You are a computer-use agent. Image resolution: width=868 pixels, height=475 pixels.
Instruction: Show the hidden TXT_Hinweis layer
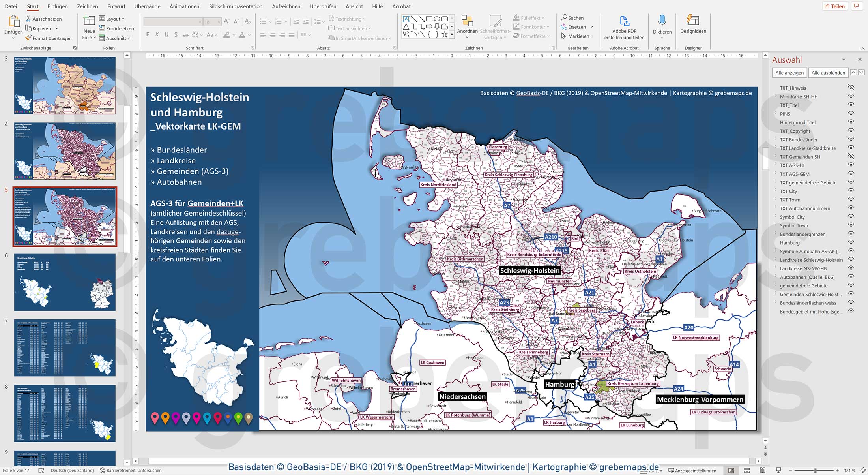point(851,88)
